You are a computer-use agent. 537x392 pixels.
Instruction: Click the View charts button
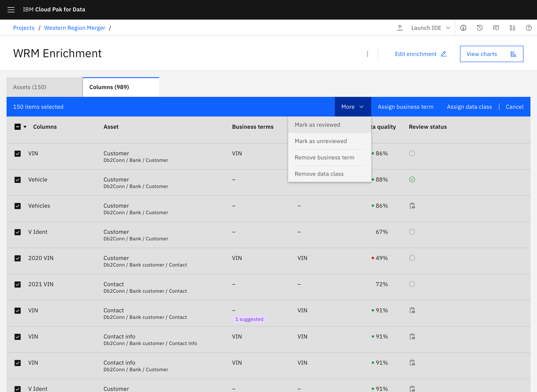(x=491, y=54)
